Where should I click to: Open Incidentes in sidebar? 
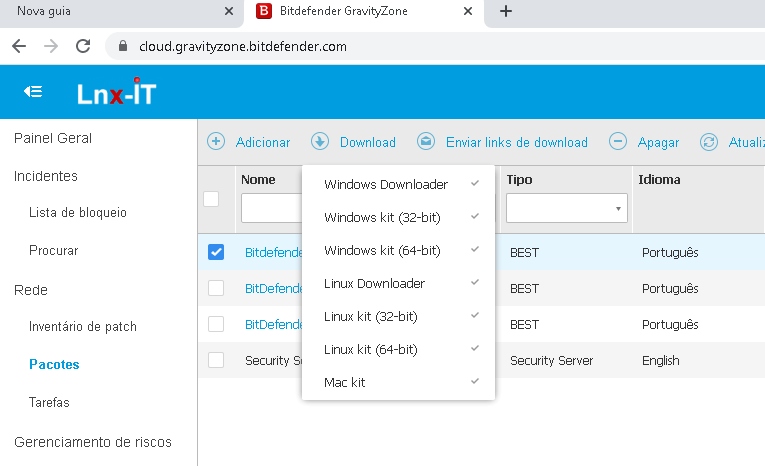46,176
